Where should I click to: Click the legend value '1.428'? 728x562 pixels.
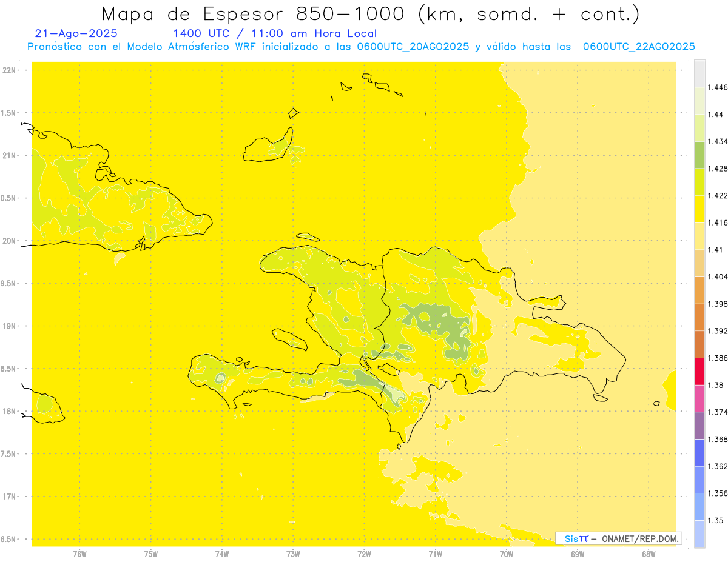click(x=718, y=169)
